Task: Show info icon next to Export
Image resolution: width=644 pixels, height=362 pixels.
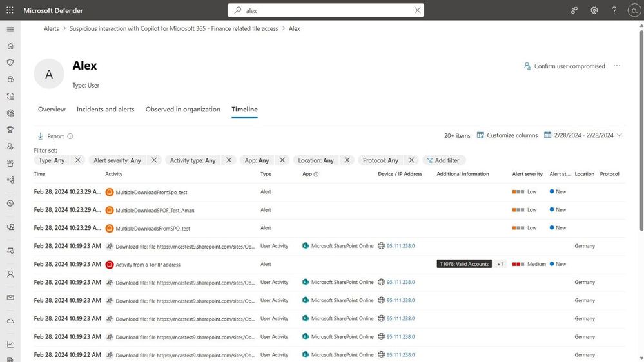Action: tap(70, 137)
